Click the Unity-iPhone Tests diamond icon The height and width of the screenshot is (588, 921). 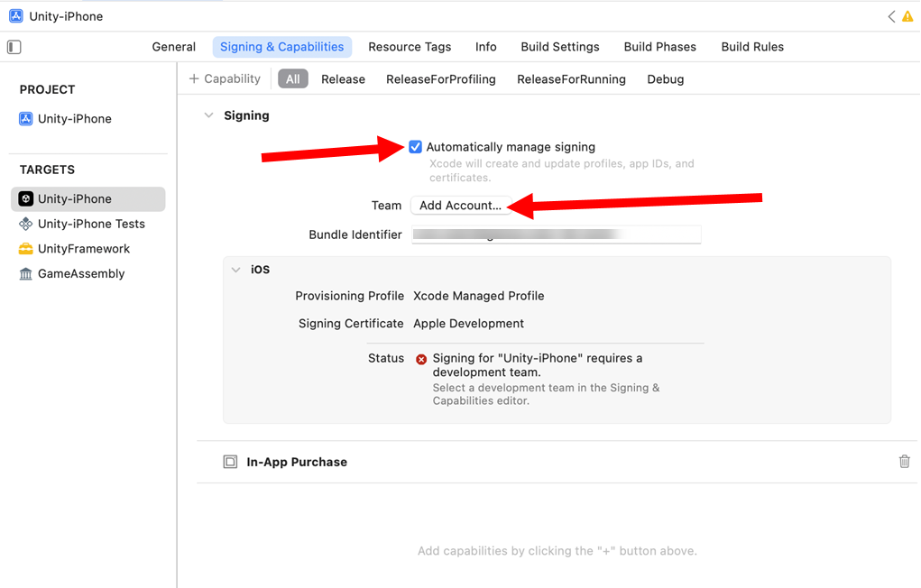click(x=26, y=224)
